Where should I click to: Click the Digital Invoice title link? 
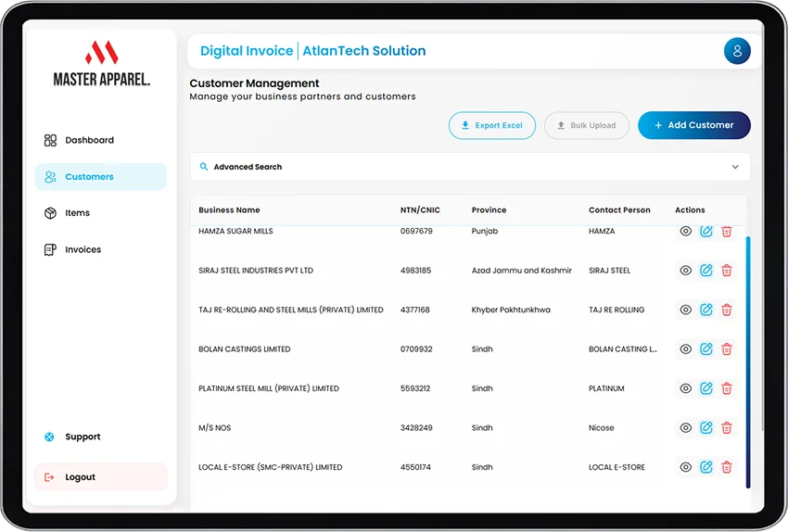point(247,51)
